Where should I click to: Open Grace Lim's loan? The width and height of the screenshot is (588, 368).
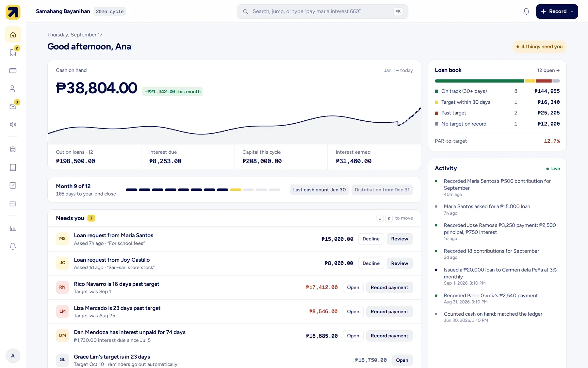pos(402,360)
